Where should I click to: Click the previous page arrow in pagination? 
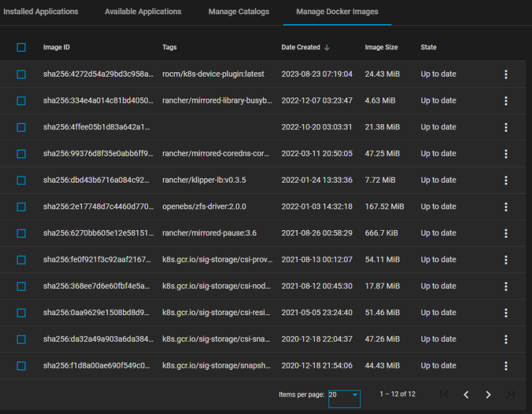466,395
